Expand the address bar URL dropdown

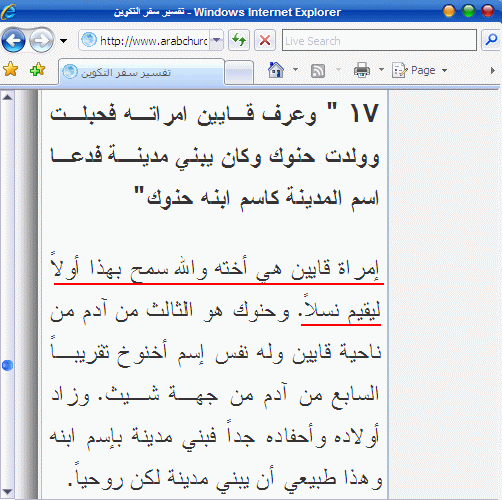pos(217,40)
